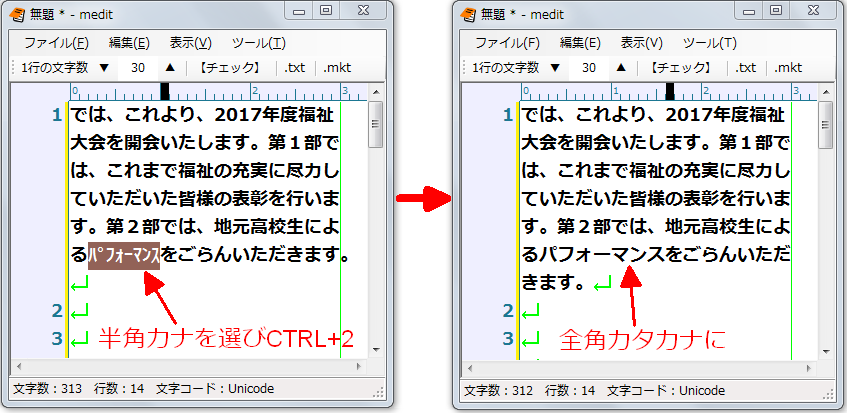The height and width of the screenshot is (413, 847).
Task: Click line number 2 in right window
Action: point(508,311)
